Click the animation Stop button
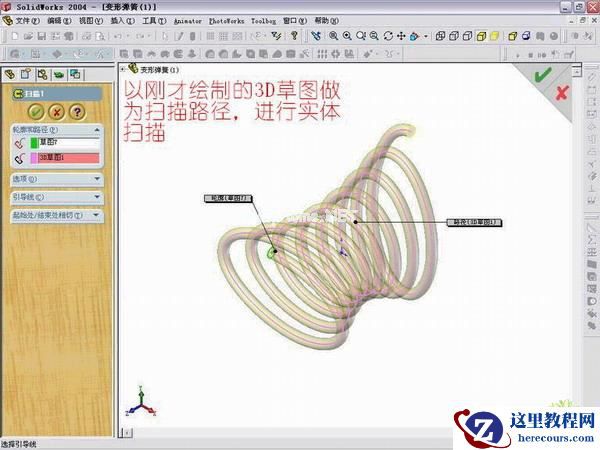This screenshot has width=600, height=450. [x=530, y=55]
